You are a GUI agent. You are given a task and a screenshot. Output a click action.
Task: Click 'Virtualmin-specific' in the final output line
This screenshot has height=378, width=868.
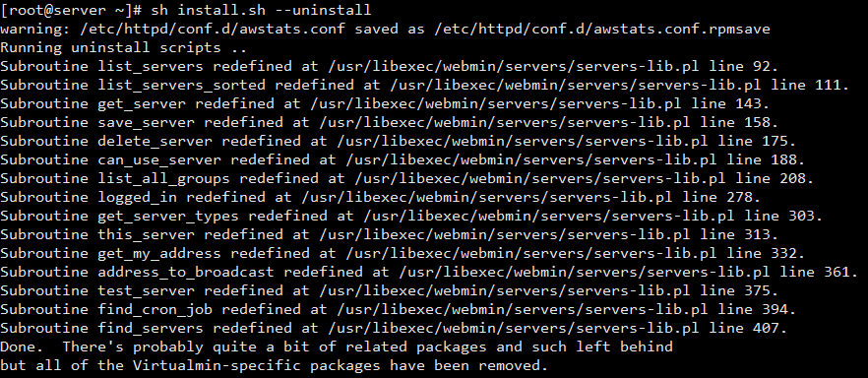point(217,365)
